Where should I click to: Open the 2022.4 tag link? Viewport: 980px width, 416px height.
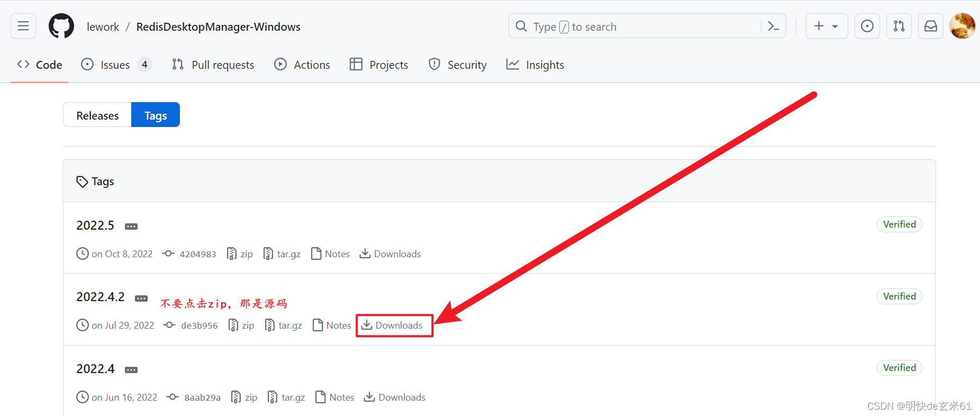click(95, 369)
